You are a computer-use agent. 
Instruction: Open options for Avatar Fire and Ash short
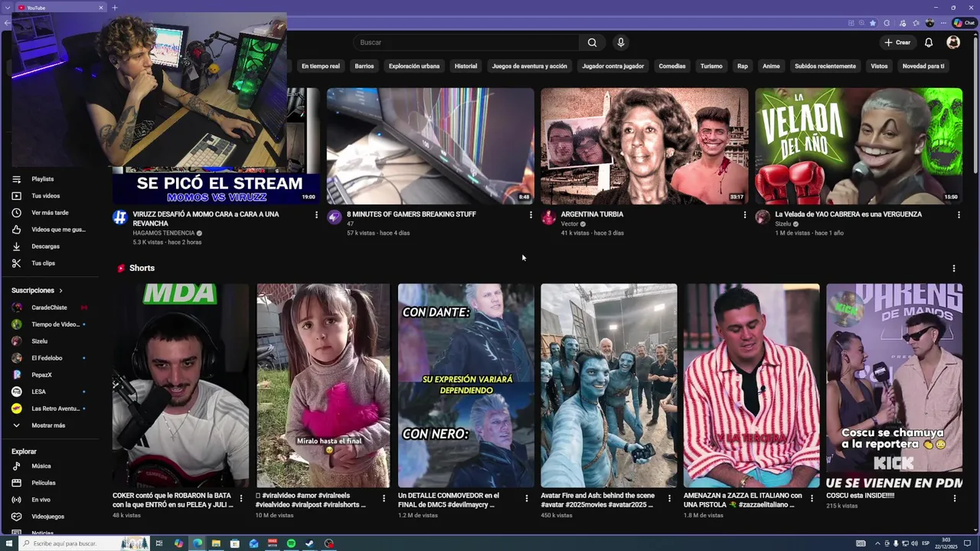(x=670, y=498)
